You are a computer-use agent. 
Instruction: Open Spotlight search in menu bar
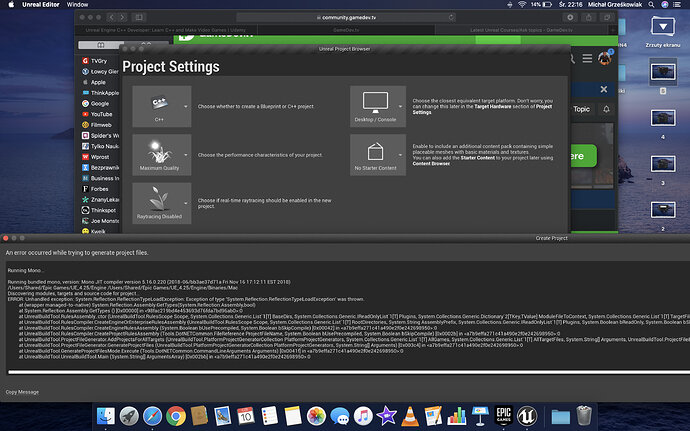coord(651,4)
